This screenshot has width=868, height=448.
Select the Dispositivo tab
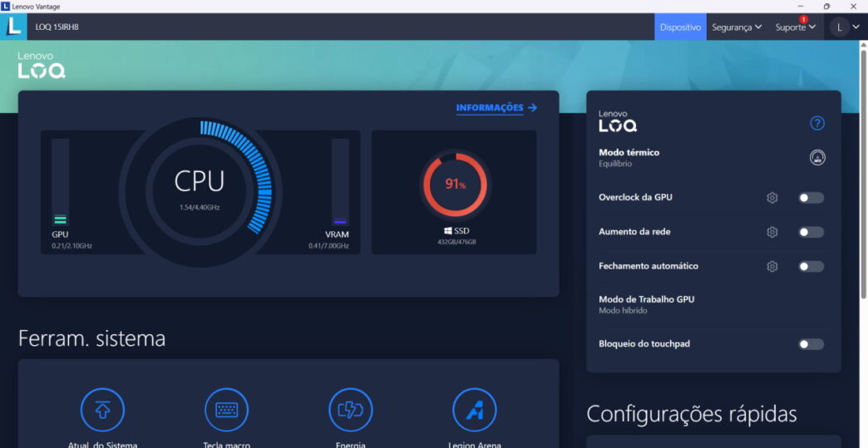coord(680,27)
